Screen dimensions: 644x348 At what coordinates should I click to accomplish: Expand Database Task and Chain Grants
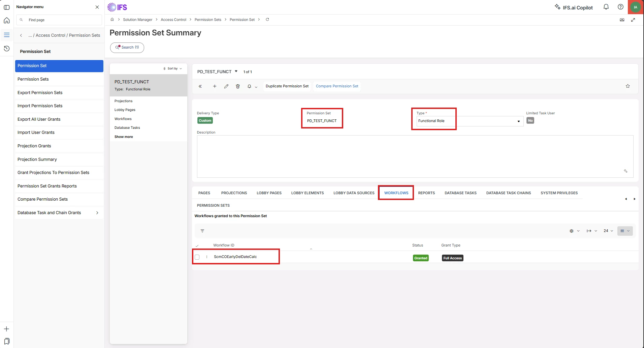pyautogui.click(x=59, y=213)
